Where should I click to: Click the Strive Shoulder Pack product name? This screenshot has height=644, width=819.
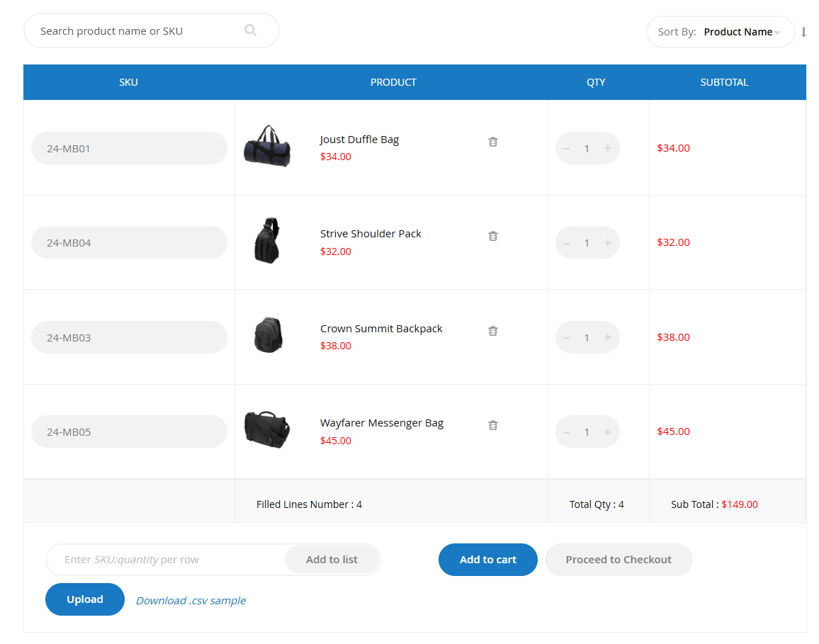(371, 234)
